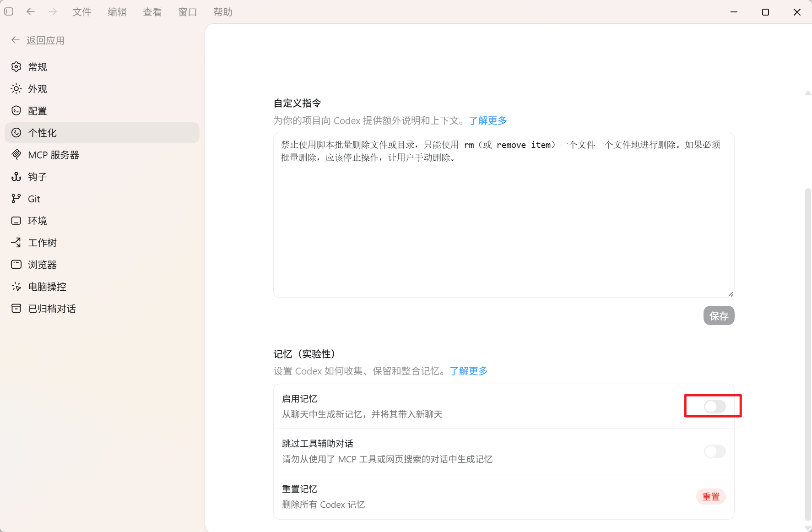Click the 保存 button
812x532 pixels.
pyautogui.click(x=719, y=316)
